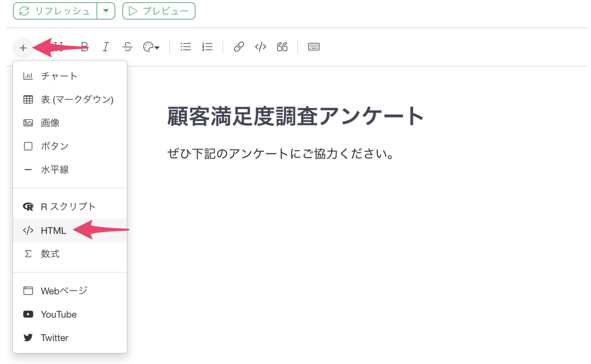Apply strikethrough formatting

coord(127,47)
